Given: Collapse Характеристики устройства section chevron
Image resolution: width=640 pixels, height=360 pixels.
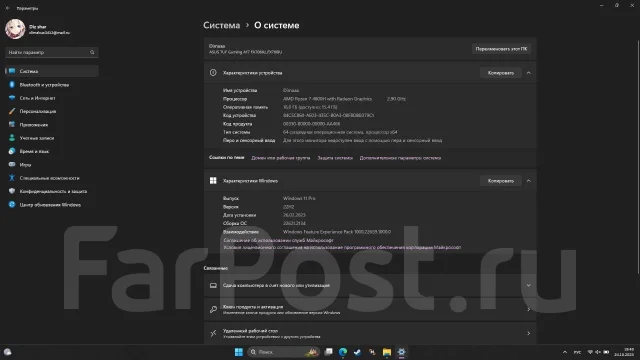Looking at the screenshot, I should (x=529, y=73).
